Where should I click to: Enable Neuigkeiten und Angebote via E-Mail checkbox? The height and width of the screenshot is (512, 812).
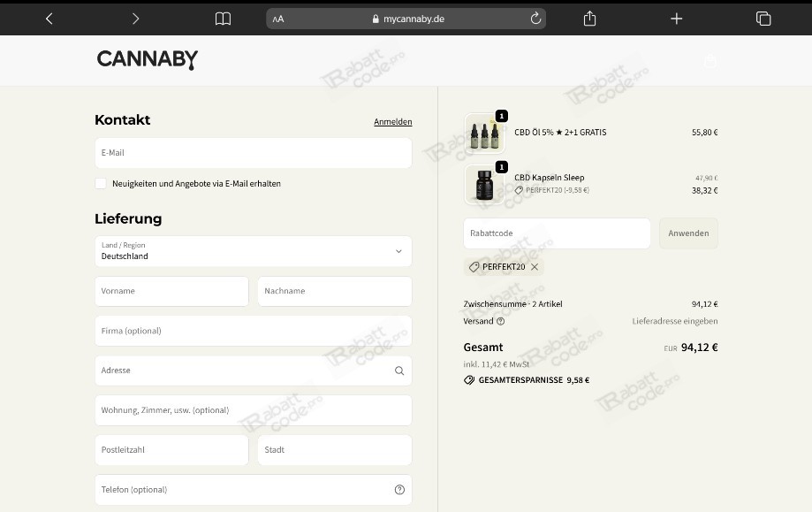101,183
